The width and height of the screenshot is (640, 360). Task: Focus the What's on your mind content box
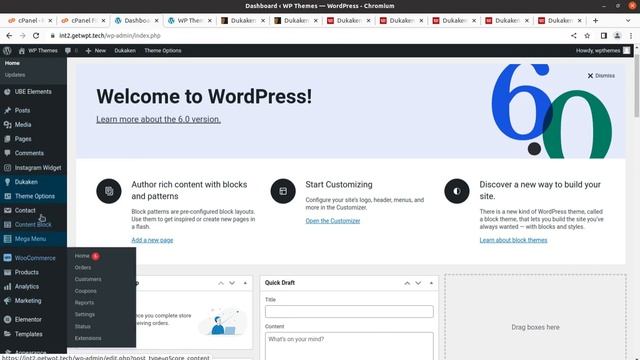349,346
